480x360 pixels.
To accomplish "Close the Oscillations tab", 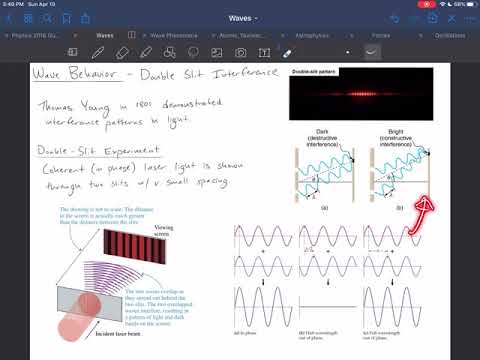I will point(420,35).
